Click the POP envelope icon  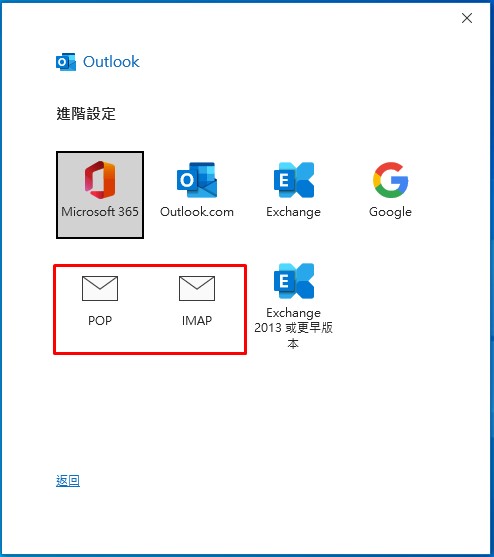(x=100, y=288)
